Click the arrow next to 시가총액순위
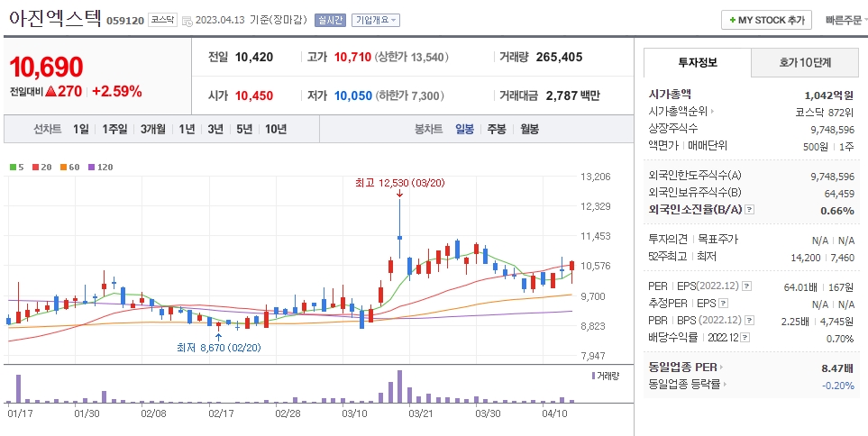 click(x=712, y=112)
